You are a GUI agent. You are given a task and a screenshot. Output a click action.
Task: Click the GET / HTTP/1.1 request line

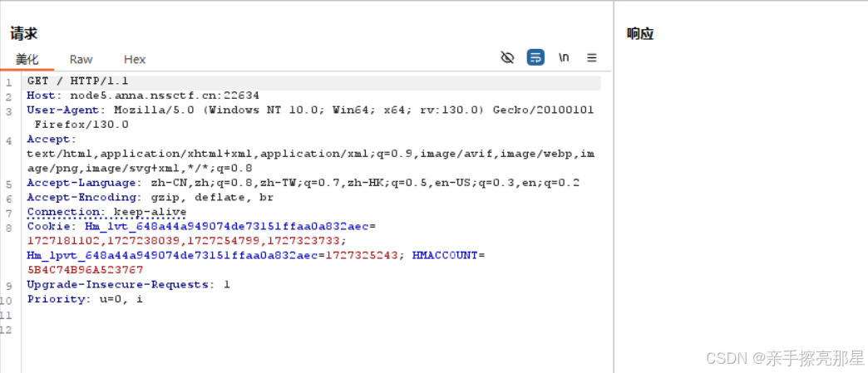78,81
